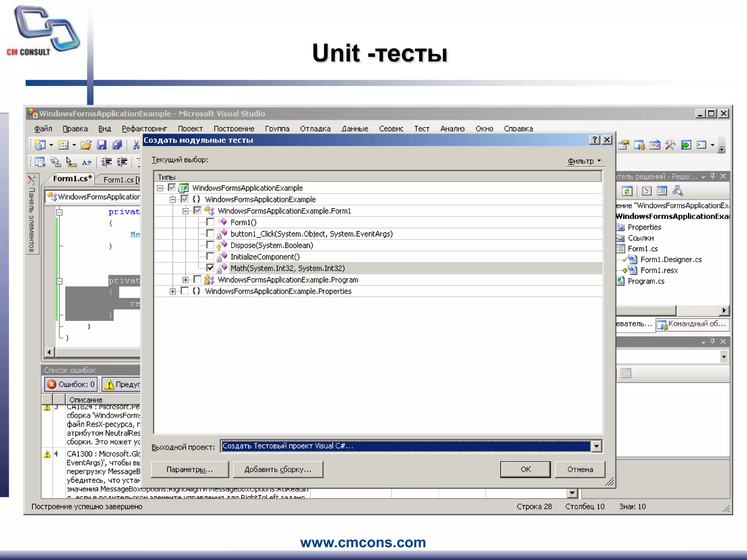The width and height of the screenshot is (747, 560).
Task: Click the display word completion A icon
Action: [86, 162]
